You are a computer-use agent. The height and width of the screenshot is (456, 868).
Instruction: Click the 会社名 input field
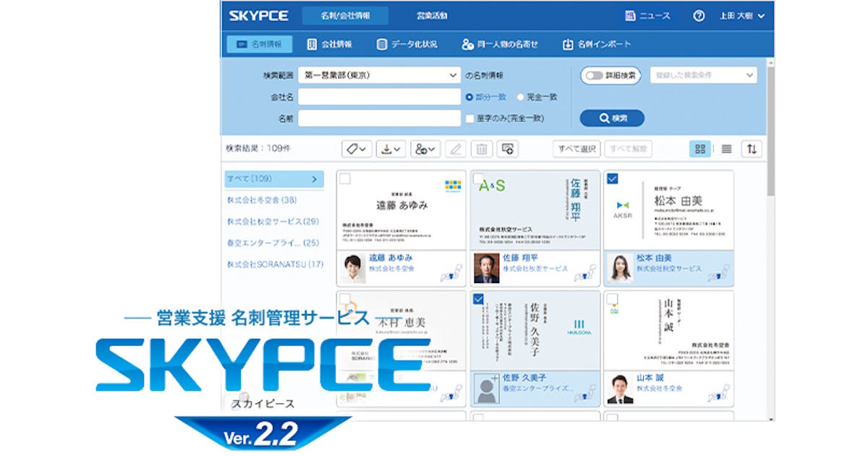click(379, 97)
